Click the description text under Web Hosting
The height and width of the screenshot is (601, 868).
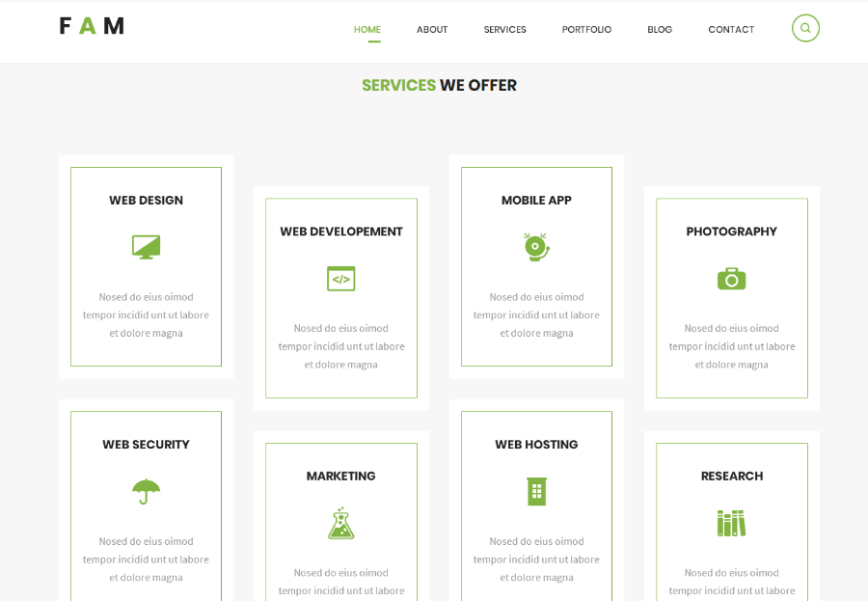pos(536,560)
